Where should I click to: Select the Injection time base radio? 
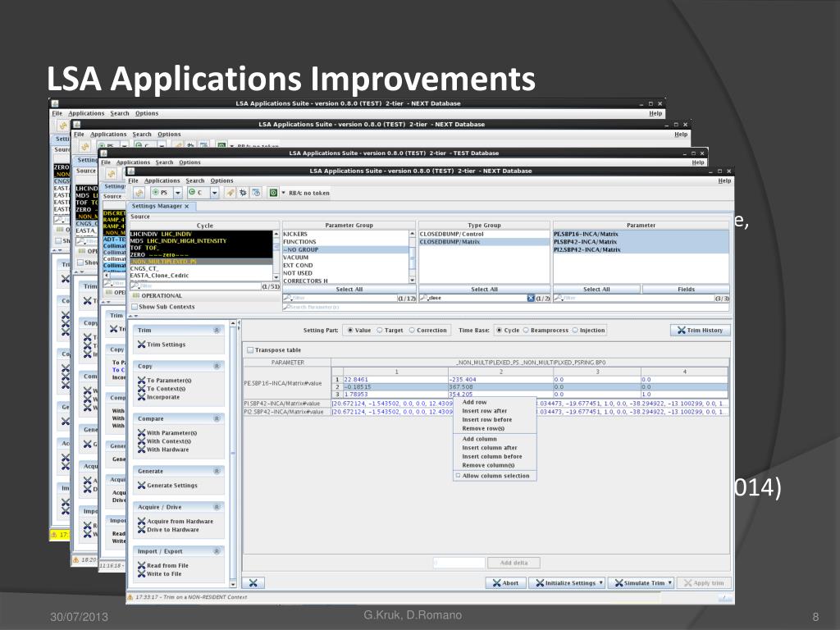pyautogui.click(x=575, y=331)
